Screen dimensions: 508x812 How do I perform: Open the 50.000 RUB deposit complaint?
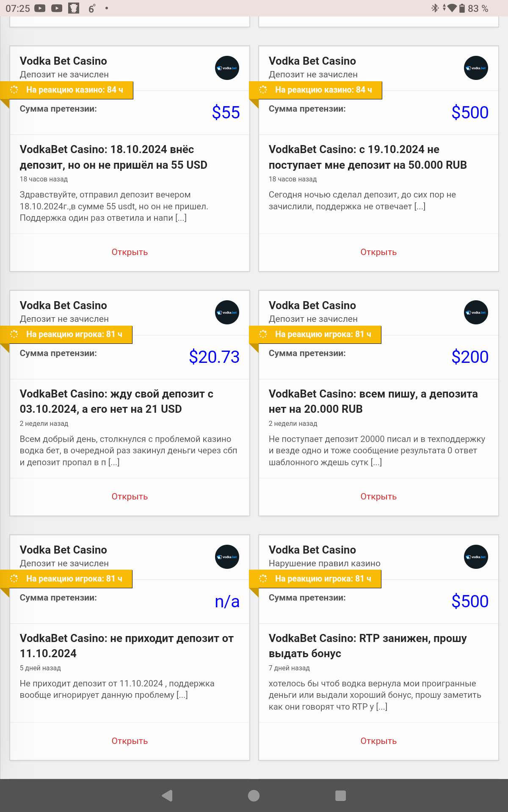(x=378, y=252)
